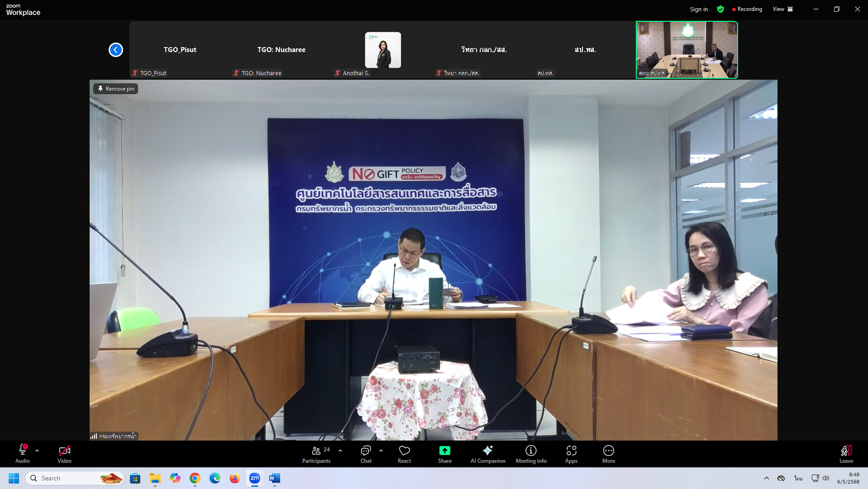Leave the meeting
The height and width of the screenshot is (489, 868).
[846, 454]
